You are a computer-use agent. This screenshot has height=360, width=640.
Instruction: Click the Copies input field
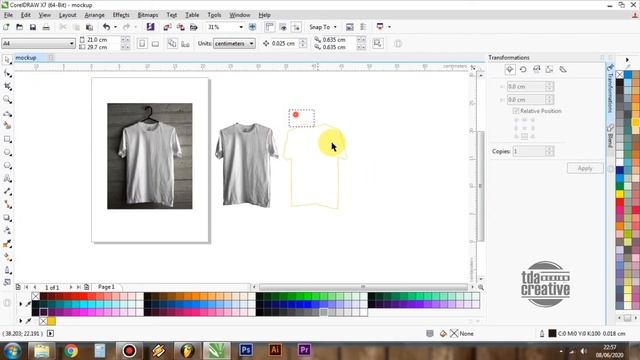tap(529, 151)
